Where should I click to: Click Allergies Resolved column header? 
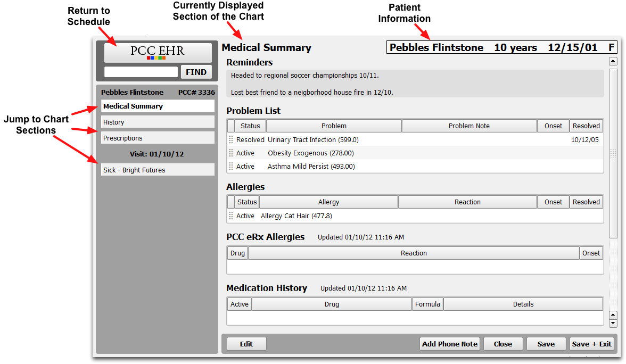(x=586, y=202)
